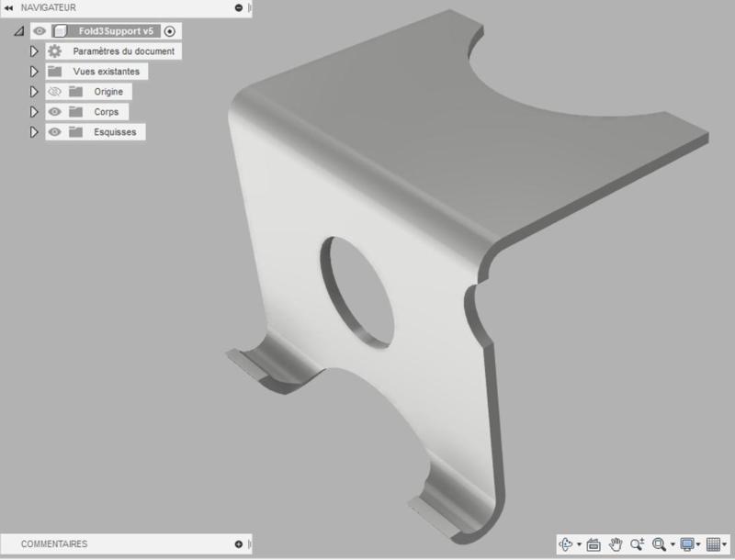Viewport: 735px width, 560px height.
Task: Expand the Corps node
Action: point(34,111)
